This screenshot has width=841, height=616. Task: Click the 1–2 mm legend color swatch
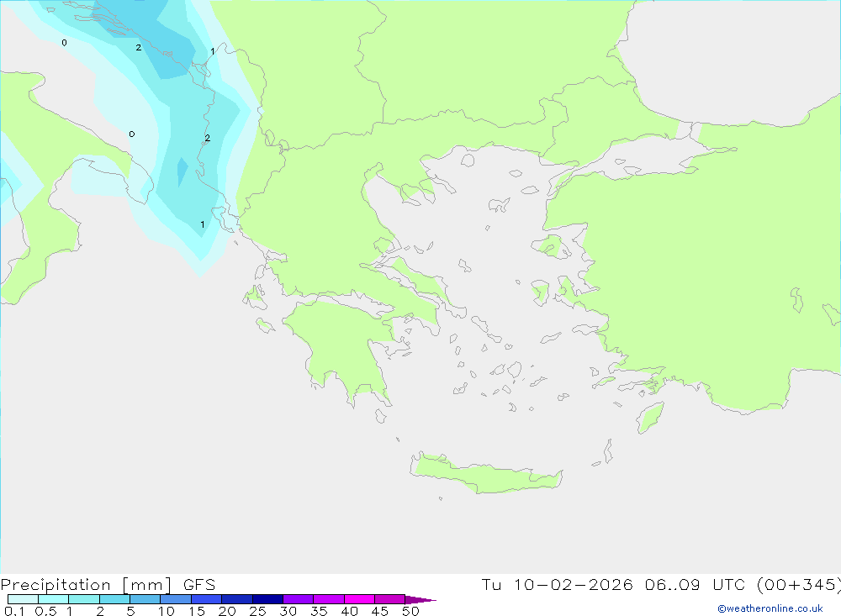click(x=84, y=599)
